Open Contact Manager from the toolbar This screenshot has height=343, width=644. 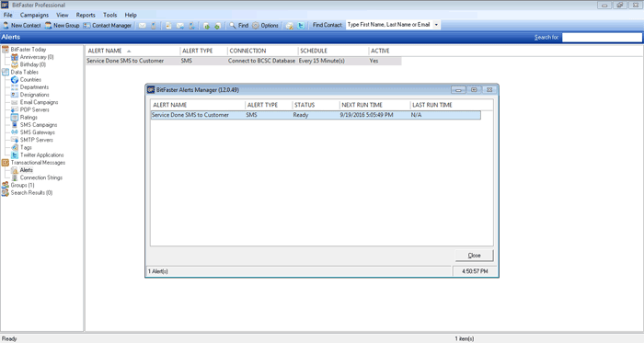(x=108, y=26)
